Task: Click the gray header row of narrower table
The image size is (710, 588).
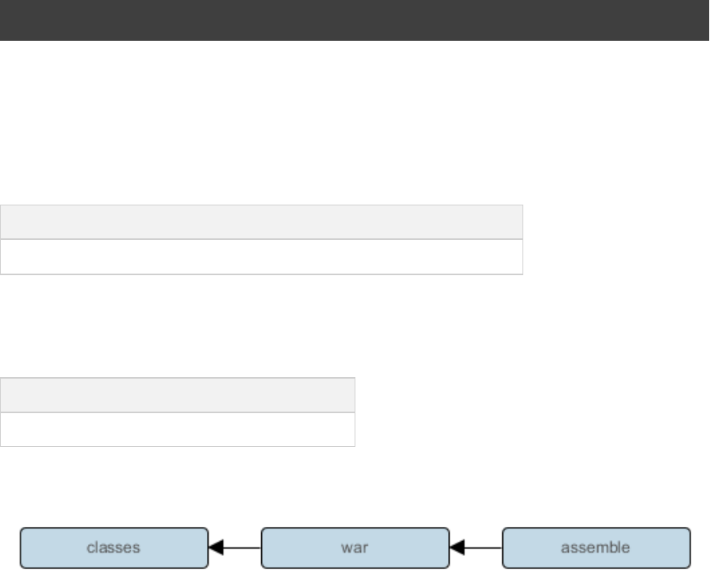Action: [x=177, y=394]
